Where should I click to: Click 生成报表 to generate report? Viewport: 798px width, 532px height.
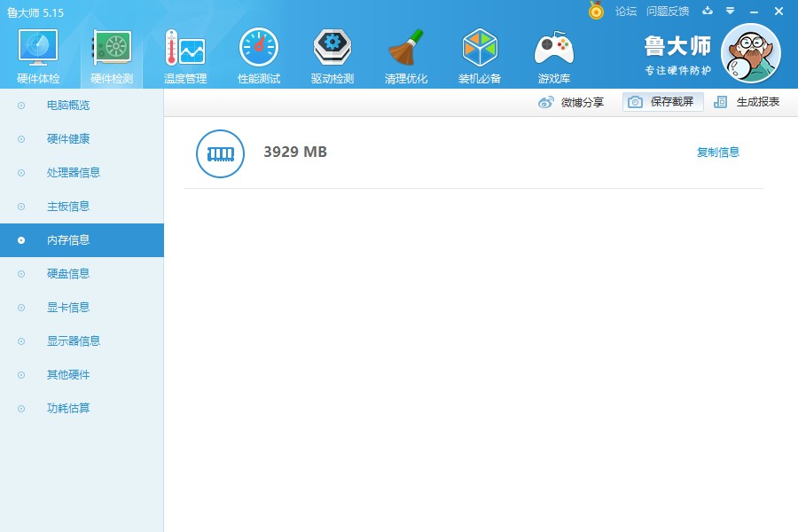click(x=747, y=102)
